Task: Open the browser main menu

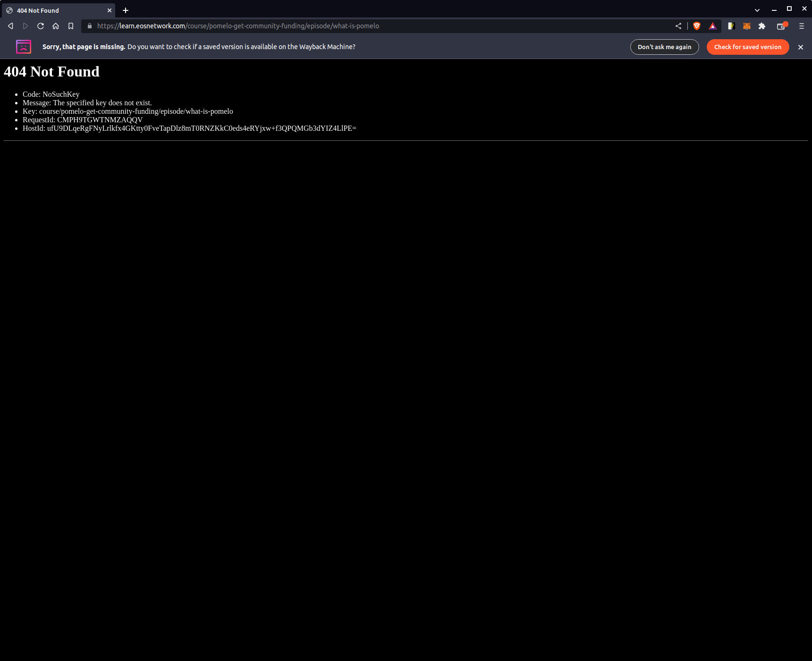Action: coord(802,26)
